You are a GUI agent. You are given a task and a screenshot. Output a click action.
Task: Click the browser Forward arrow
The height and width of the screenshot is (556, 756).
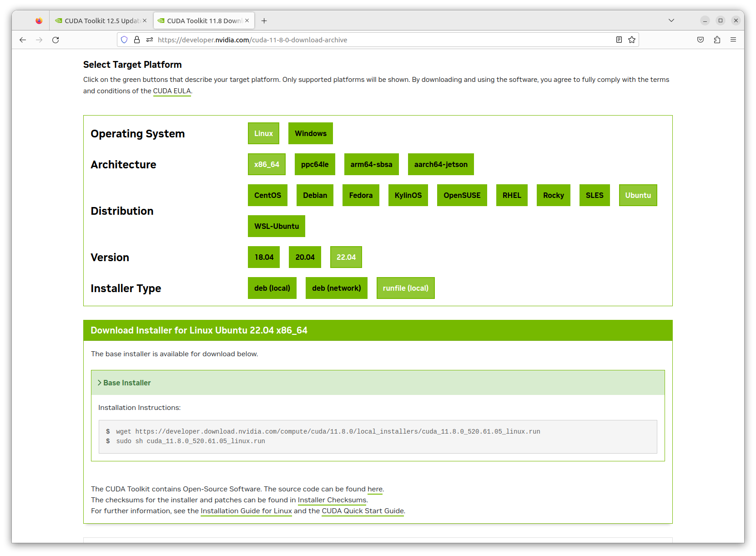pos(39,40)
